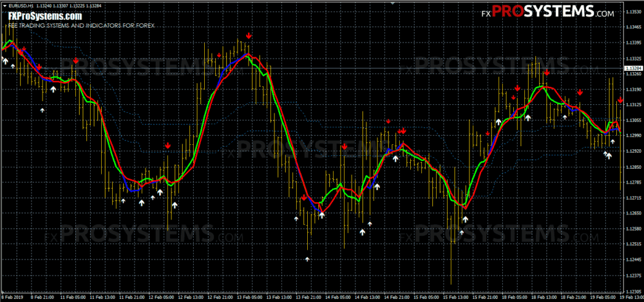Click the 1.12515 price scale label
The image size is (644, 302).
632,245
